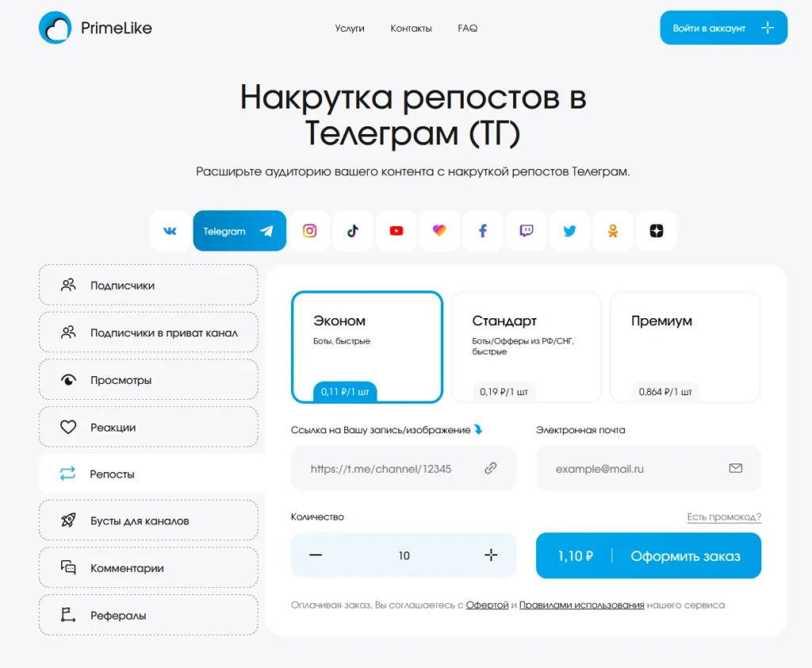
Task: Select the Twitter bird icon
Action: (x=569, y=231)
